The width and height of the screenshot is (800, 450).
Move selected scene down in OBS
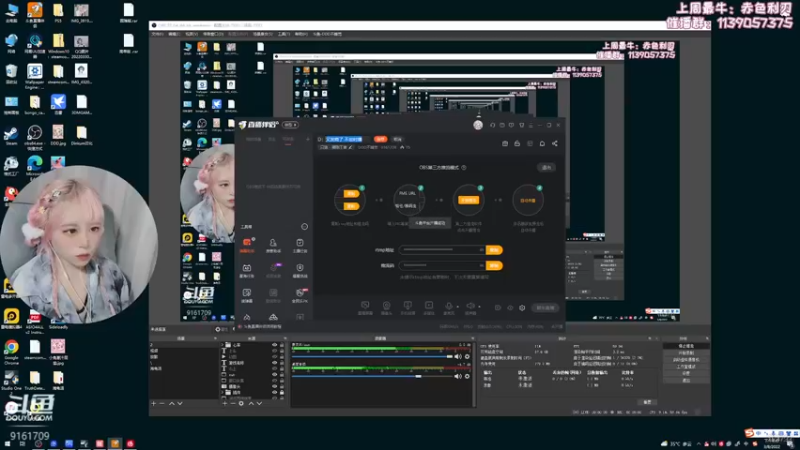point(180,404)
